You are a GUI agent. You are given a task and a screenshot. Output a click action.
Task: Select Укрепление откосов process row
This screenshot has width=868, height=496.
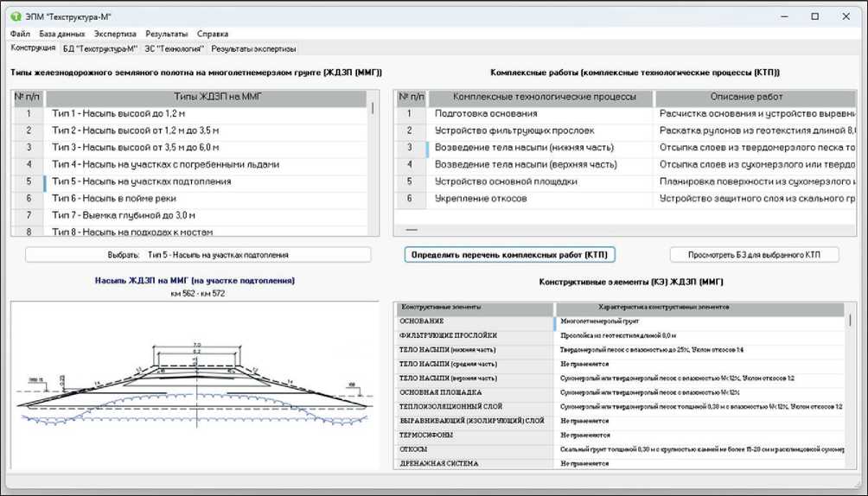pos(481,199)
